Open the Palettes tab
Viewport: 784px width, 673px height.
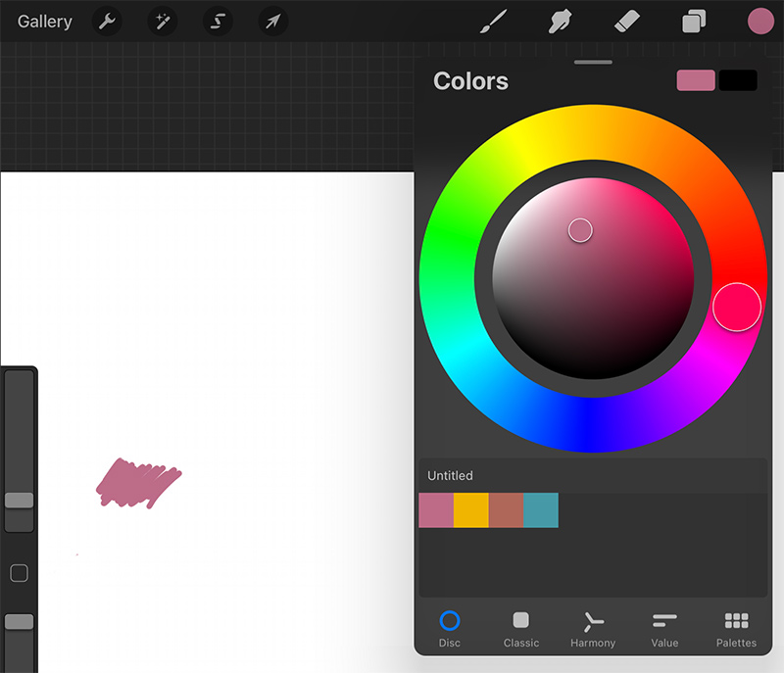pos(736,629)
